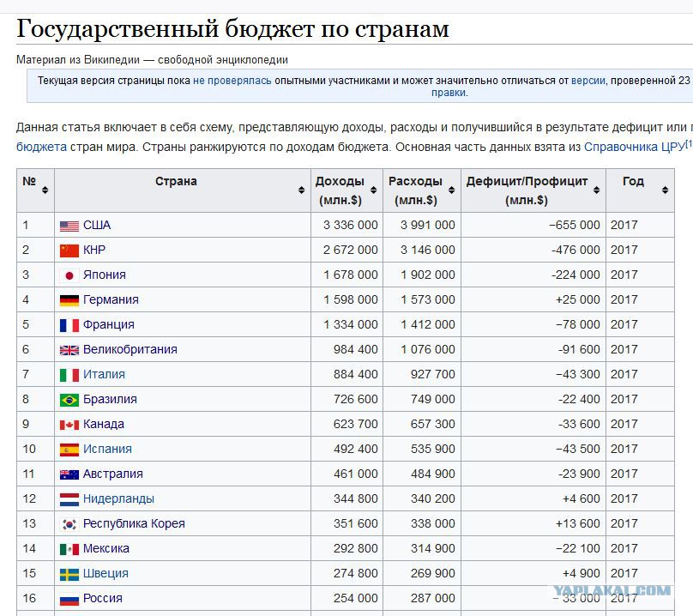Open the Япония country link
The width and height of the screenshot is (693, 616).
tap(105, 275)
